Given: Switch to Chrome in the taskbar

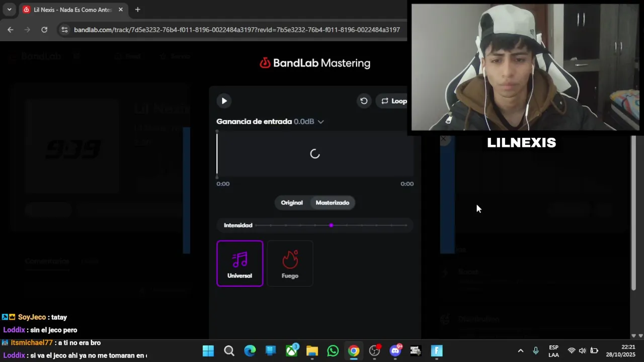Looking at the screenshot, I should (354, 351).
